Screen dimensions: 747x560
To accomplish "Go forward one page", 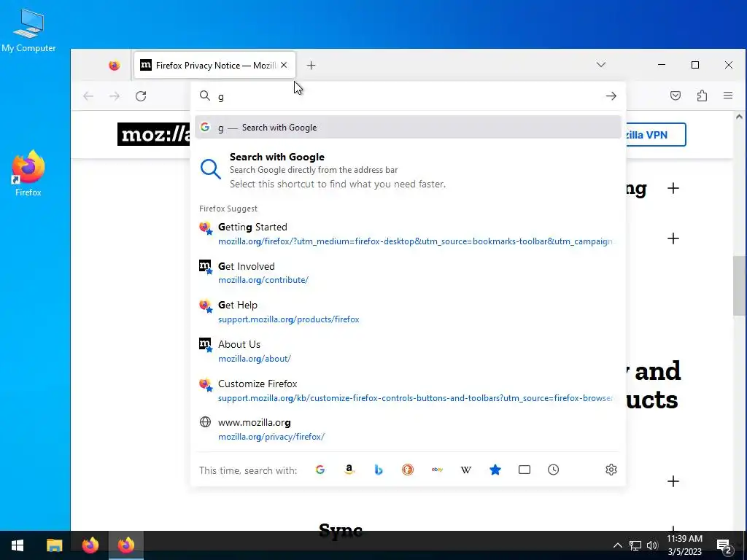I will tap(115, 96).
